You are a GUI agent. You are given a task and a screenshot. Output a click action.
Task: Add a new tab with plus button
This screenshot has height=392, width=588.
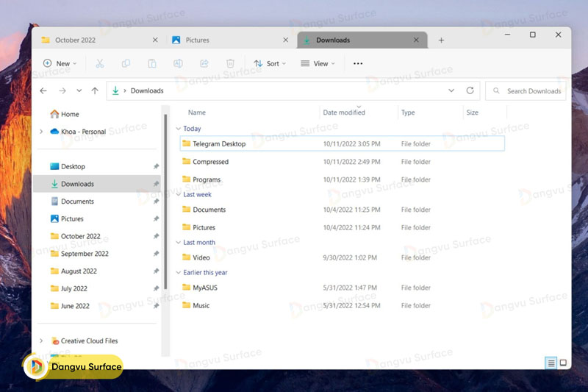point(441,40)
